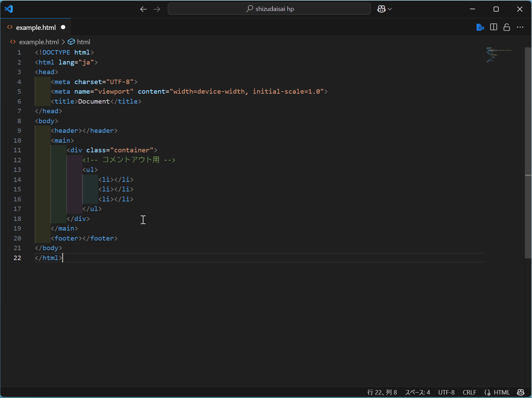Change indentation via スペース: 4
Screen dimensions: 532x398
click(x=417, y=392)
